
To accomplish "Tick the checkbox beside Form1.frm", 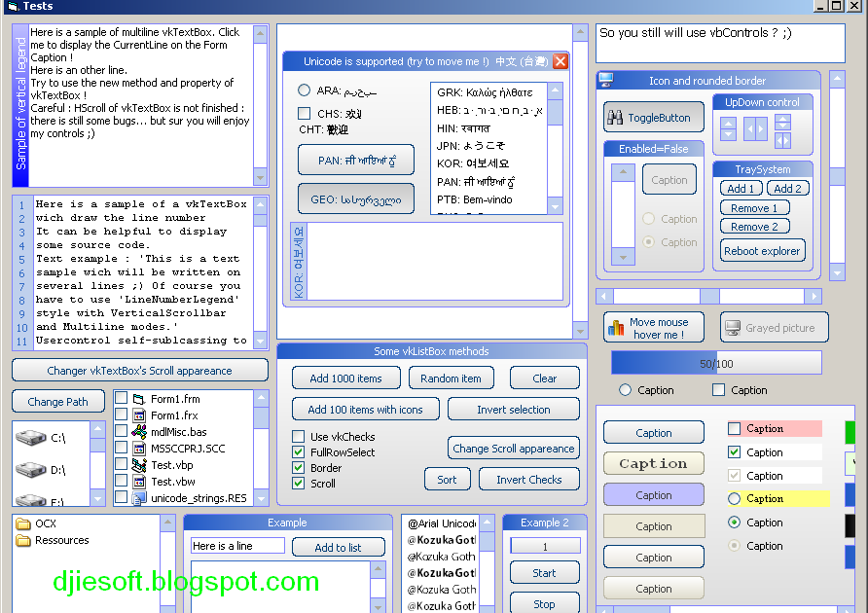I will point(122,398).
